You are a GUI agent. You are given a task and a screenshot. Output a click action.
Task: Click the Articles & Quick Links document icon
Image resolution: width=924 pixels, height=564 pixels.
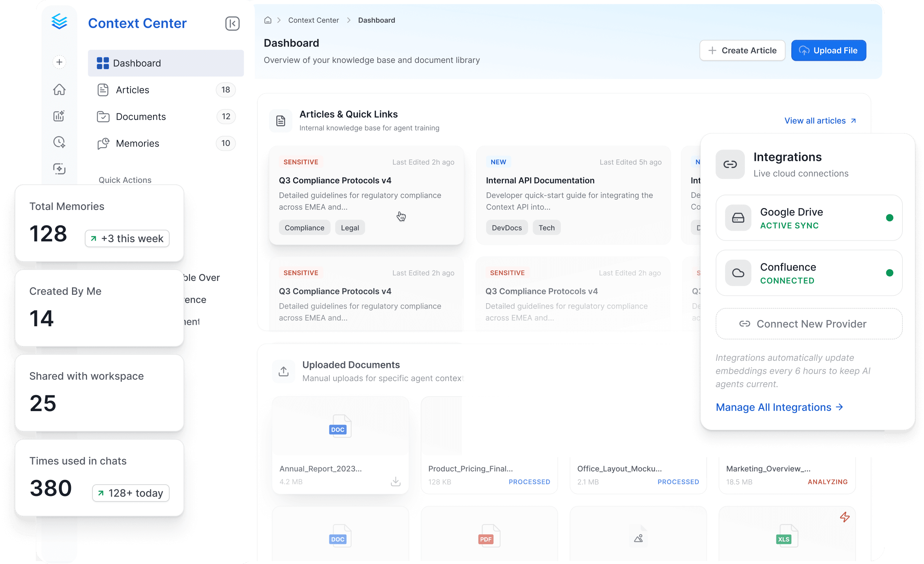(x=280, y=121)
